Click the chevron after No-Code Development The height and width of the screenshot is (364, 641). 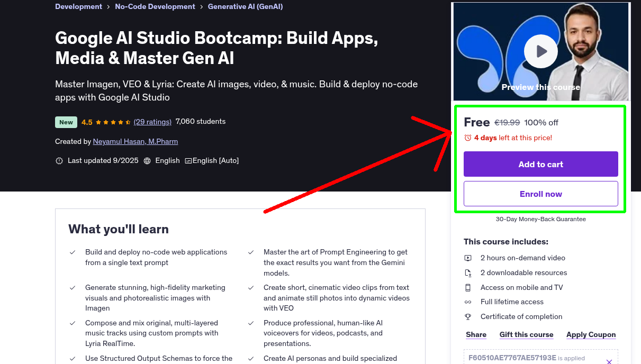[x=202, y=7]
